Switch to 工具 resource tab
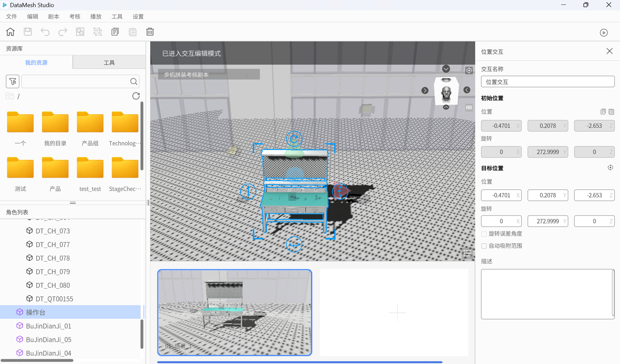Image resolution: width=620 pixels, height=364 pixels. (109, 62)
